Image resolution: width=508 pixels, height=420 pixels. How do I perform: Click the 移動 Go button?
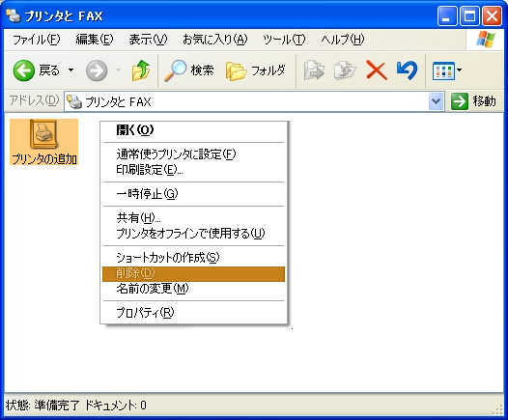click(x=473, y=101)
